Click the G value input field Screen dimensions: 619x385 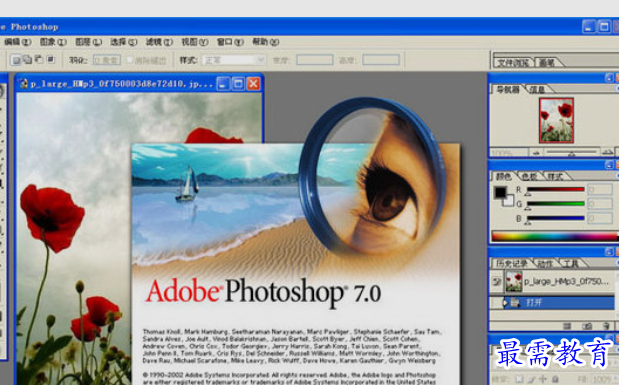click(600, 204)
